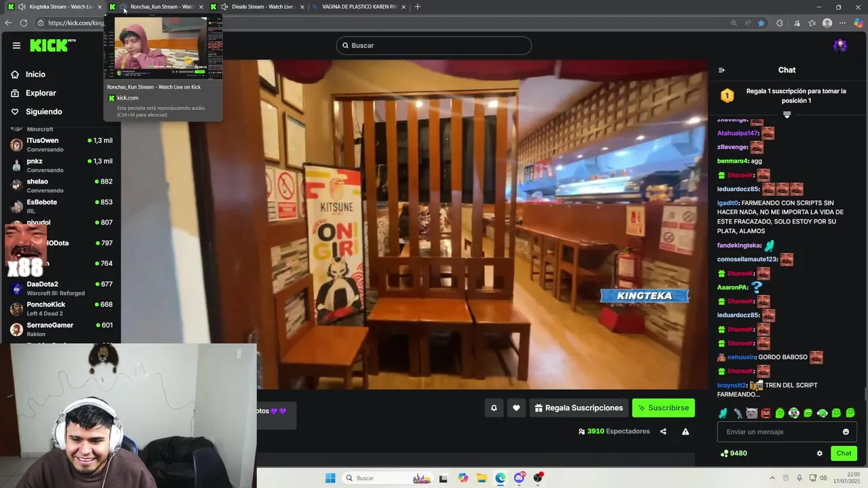This screenshot has width=868, height=488.
Task: Click the AaronPA username in chat
Action: point(732,287)
